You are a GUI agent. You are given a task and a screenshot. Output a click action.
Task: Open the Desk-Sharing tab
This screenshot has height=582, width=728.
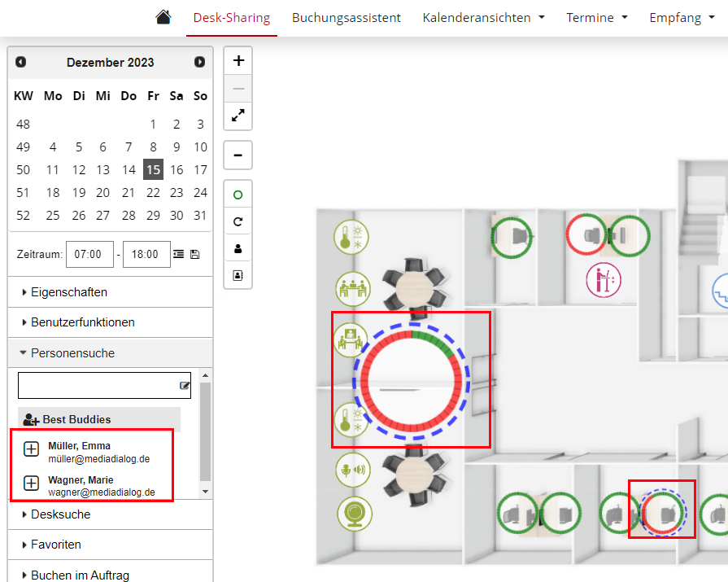(231, 18)
